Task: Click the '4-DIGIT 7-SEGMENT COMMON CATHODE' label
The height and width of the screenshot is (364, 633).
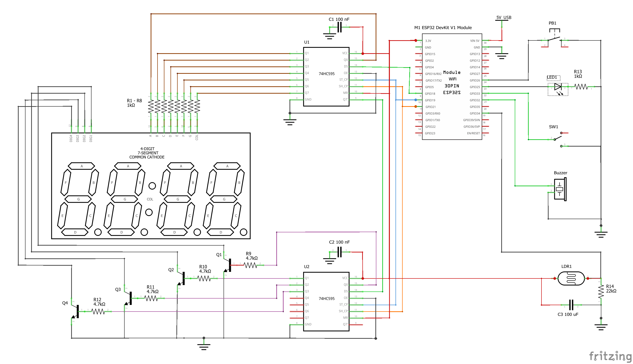Action: [147, 153]
